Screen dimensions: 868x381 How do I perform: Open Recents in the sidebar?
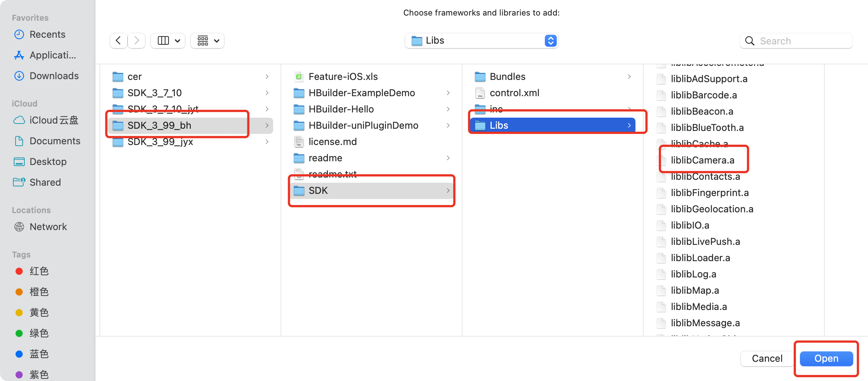tap(47, 34)
